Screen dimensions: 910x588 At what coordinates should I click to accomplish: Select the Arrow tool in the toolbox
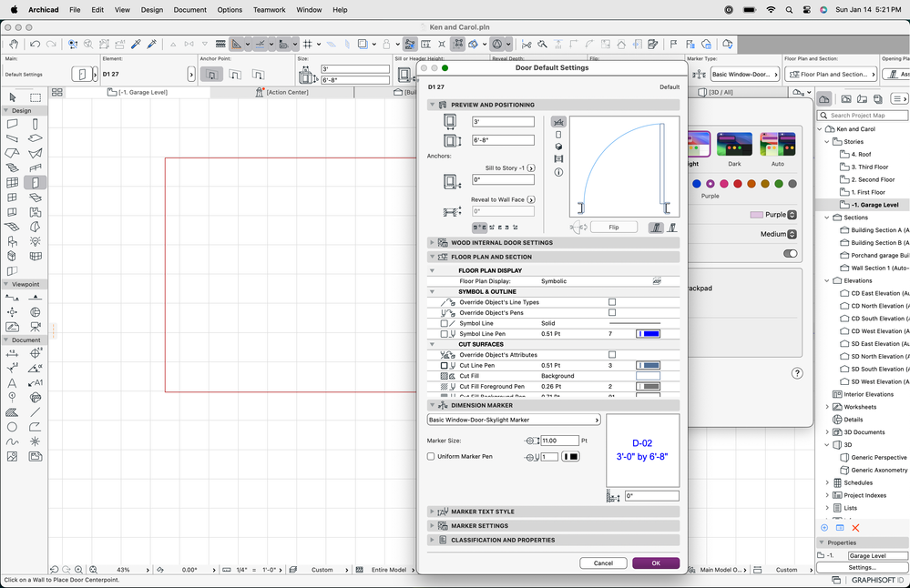[13, 97]
